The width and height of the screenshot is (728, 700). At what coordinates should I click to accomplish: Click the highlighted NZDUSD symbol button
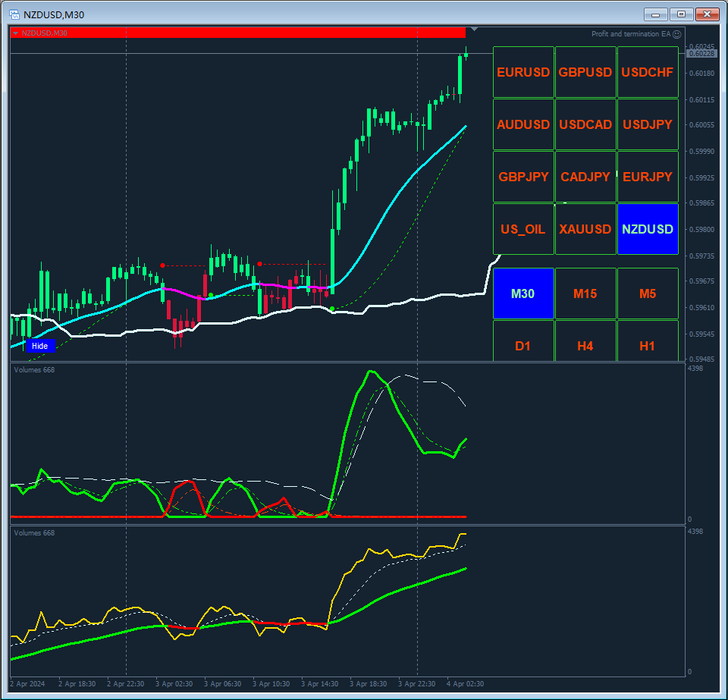[648, 229]
